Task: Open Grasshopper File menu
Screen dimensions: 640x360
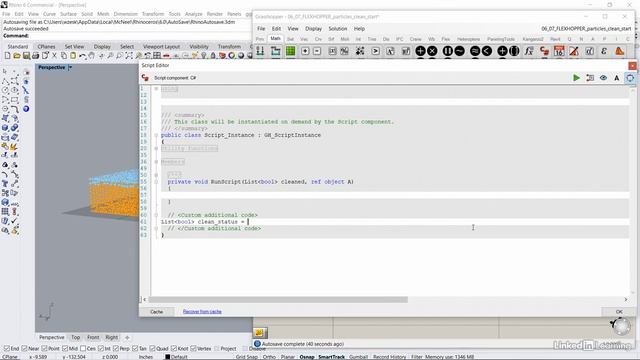Action: [x=261, y=29]
